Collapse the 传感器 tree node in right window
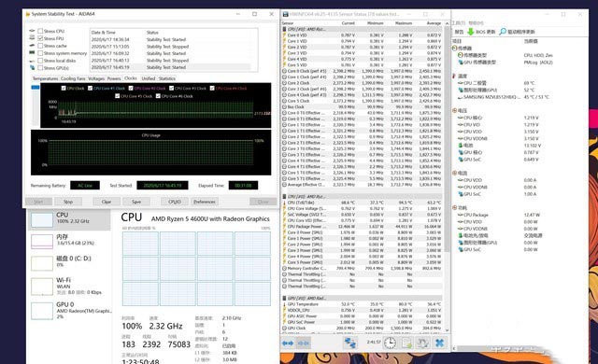The height and width of the screenshot is (364, 598). click(455, 48)
